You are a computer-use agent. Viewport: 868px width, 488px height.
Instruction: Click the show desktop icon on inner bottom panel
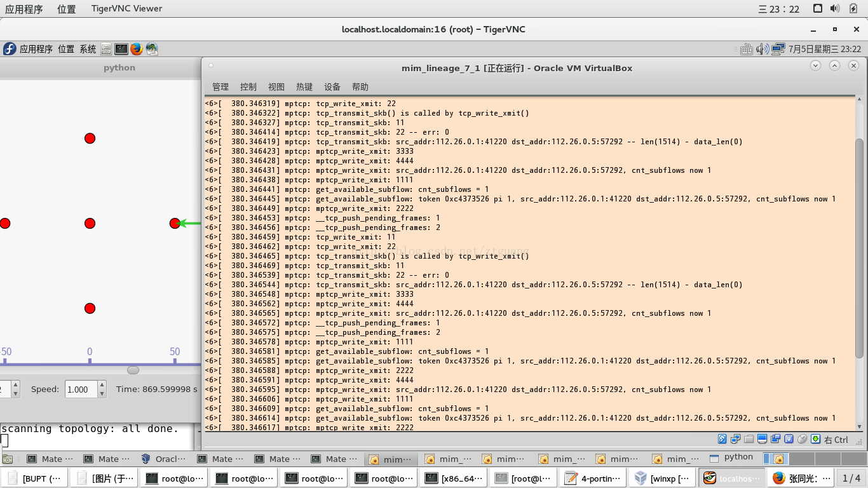tap(7, 459)
